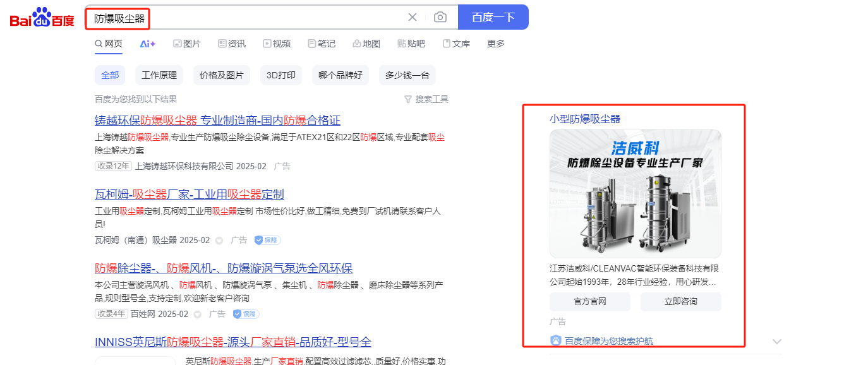Screen dimensions: 868x365
Task: Click 上海铸越环保科技有限公司 source text
Action: point(184,166)
